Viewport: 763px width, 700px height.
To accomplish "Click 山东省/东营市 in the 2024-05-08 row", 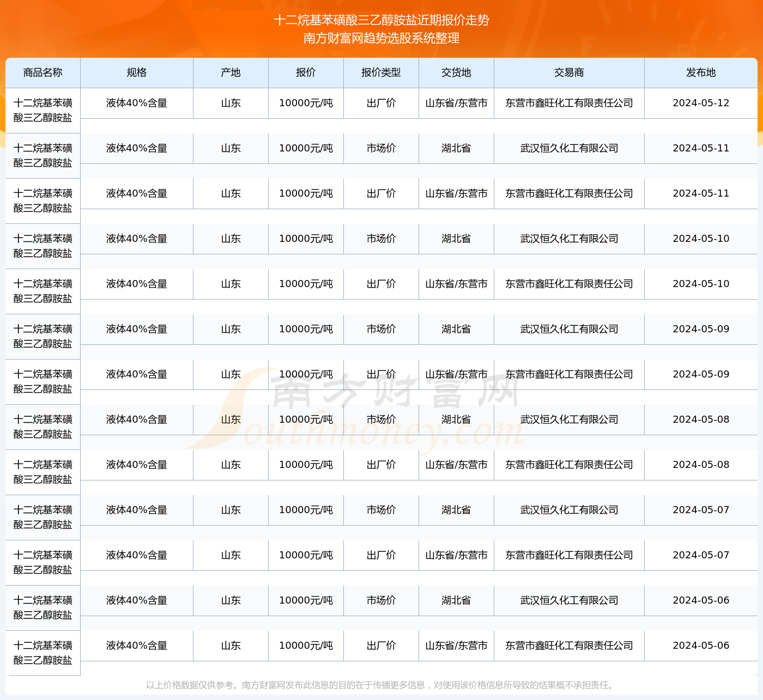I will pos(457,465).
